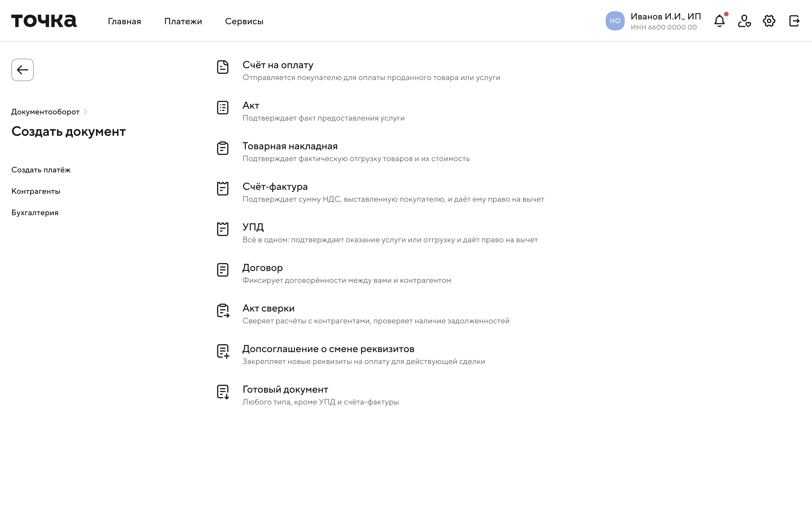Click the Готовый документ download icon

[223, 392]
